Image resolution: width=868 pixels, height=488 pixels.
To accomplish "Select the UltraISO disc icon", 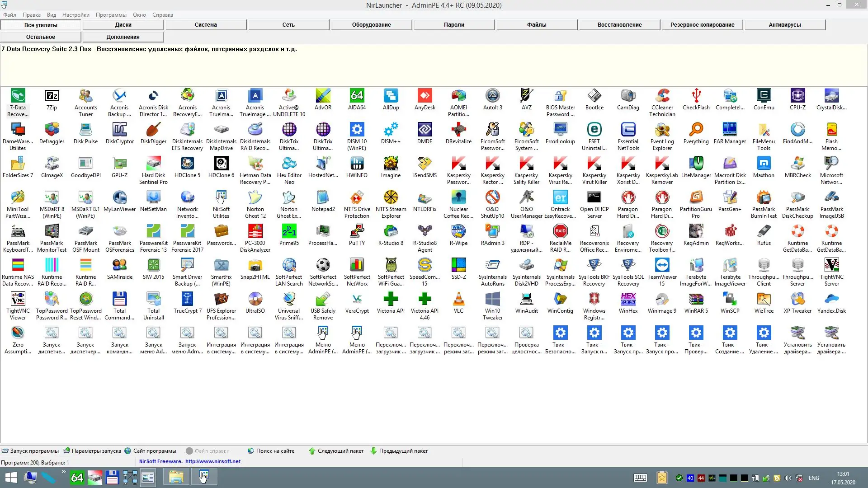I will point(255,299).
